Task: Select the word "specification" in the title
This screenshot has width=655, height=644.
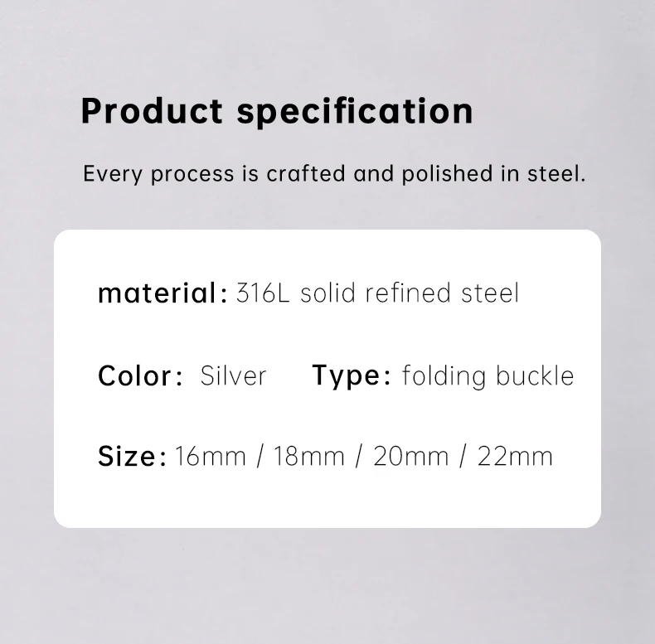Action: tap(355, 111)
